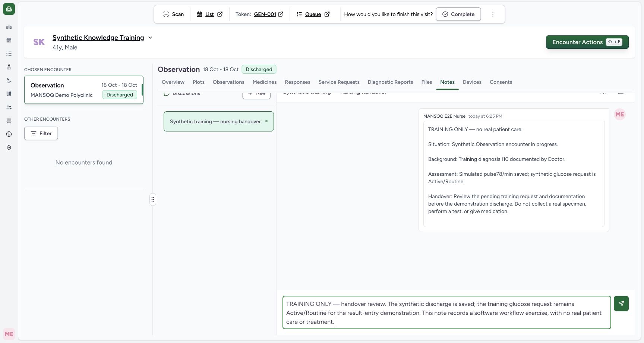Click the Scan button
Screen dimensions: 644x343
[x=174, y=14]
